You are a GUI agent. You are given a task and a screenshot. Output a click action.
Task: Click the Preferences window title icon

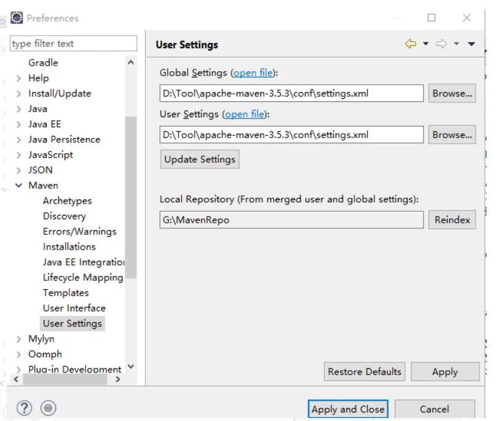click(17, 18)
